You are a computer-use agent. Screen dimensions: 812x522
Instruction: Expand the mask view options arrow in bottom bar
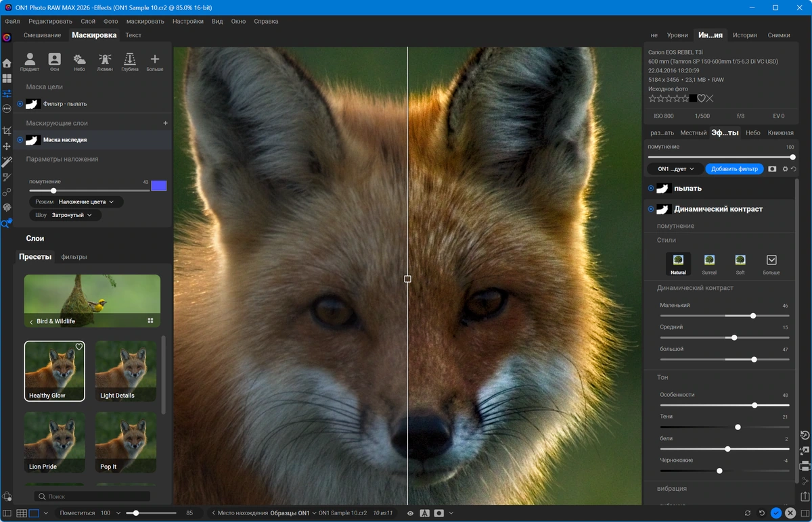(451, 513)
